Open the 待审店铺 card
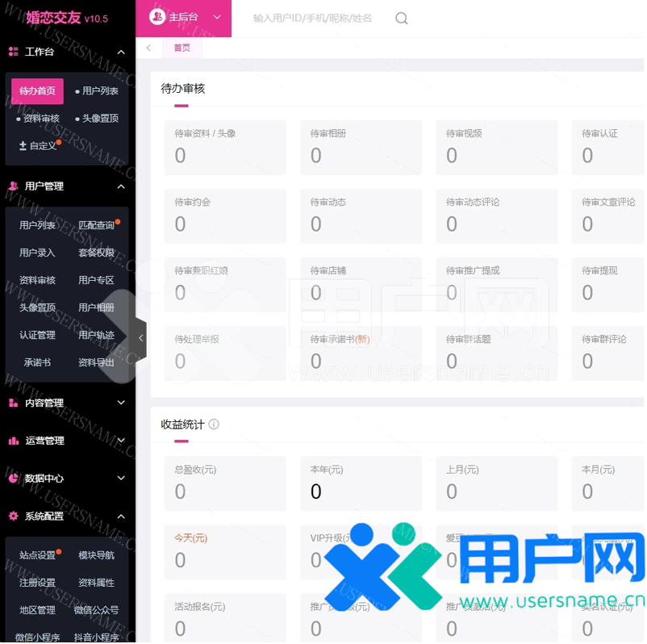 click(361, 285)
